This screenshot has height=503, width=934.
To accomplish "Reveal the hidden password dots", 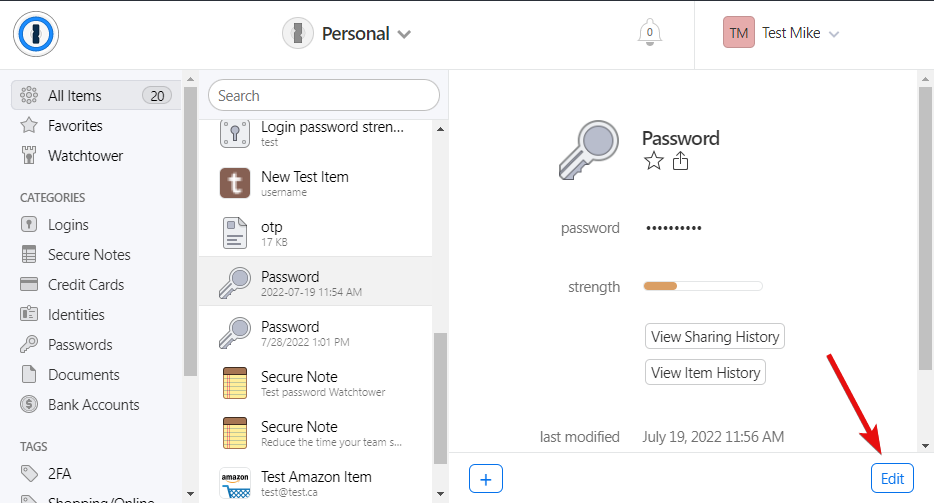I will point(674,228).
